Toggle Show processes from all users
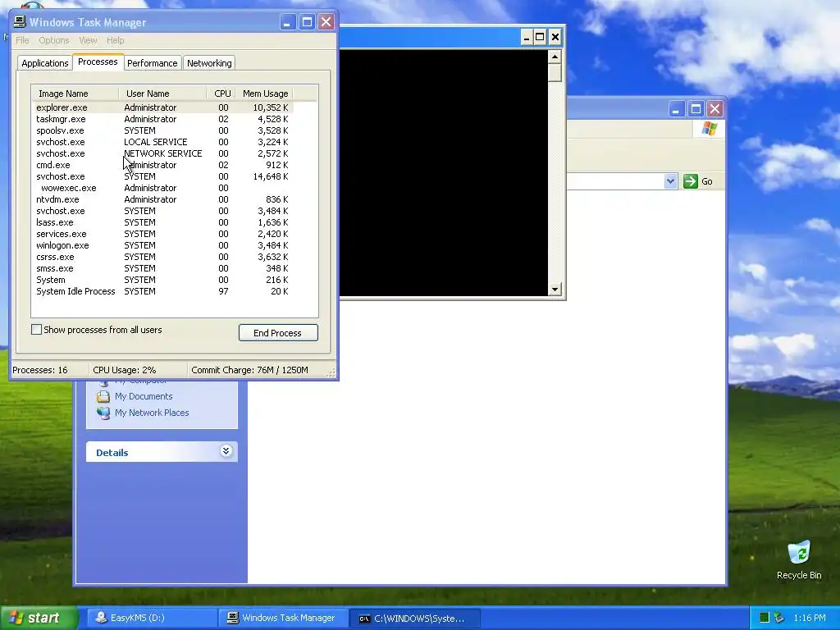This screenshot has height=630, width=840. [36, 330]
